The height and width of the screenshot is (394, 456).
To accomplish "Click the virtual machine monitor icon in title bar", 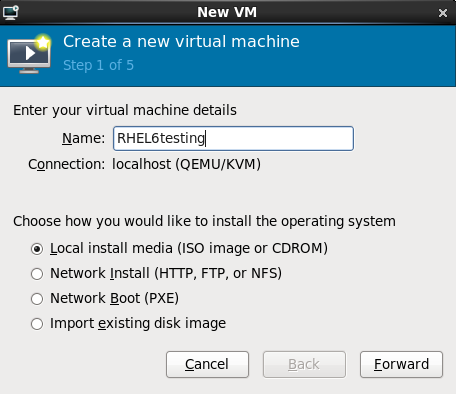I will pyautogui.click(x=11, y=13).
